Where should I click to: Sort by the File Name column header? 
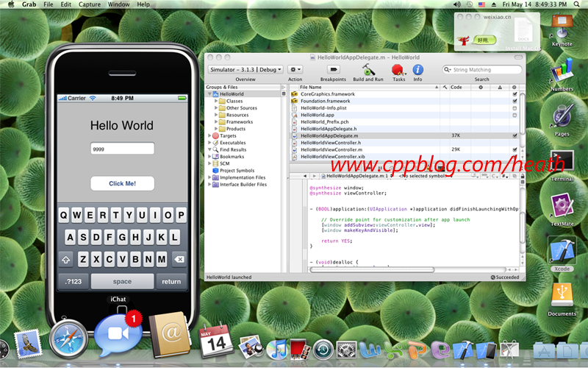click(x=368, y=87)
